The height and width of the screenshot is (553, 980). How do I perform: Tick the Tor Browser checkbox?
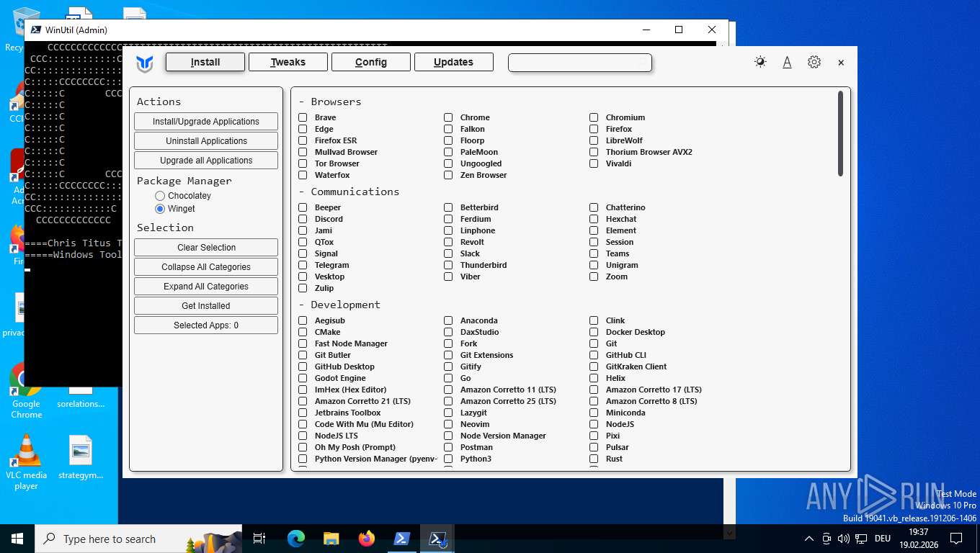point(303,163)
